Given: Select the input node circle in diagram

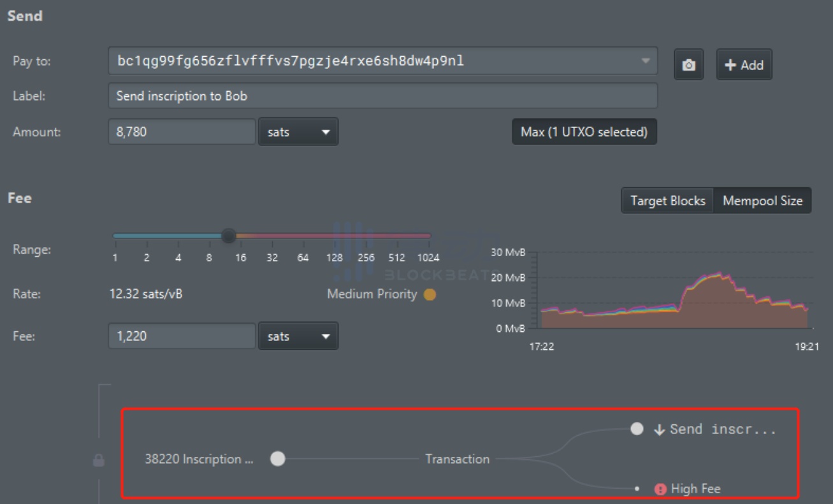Looking at the screenshot, I should (278, 459).
